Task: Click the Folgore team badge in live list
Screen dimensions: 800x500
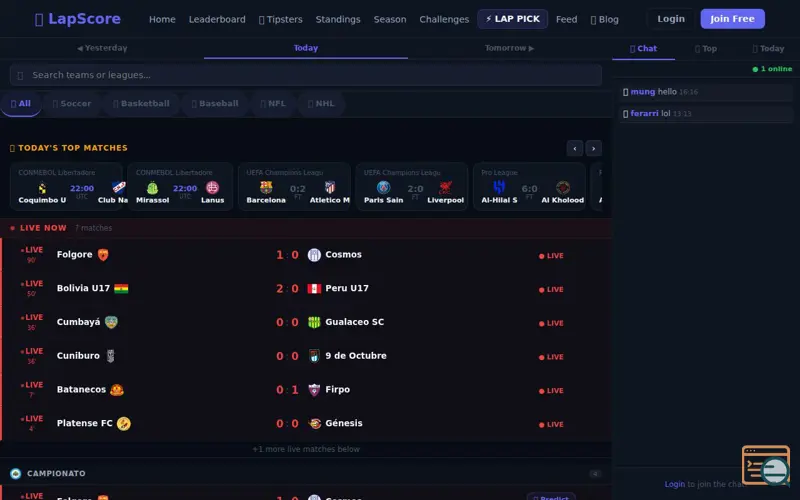Action: 103,255
